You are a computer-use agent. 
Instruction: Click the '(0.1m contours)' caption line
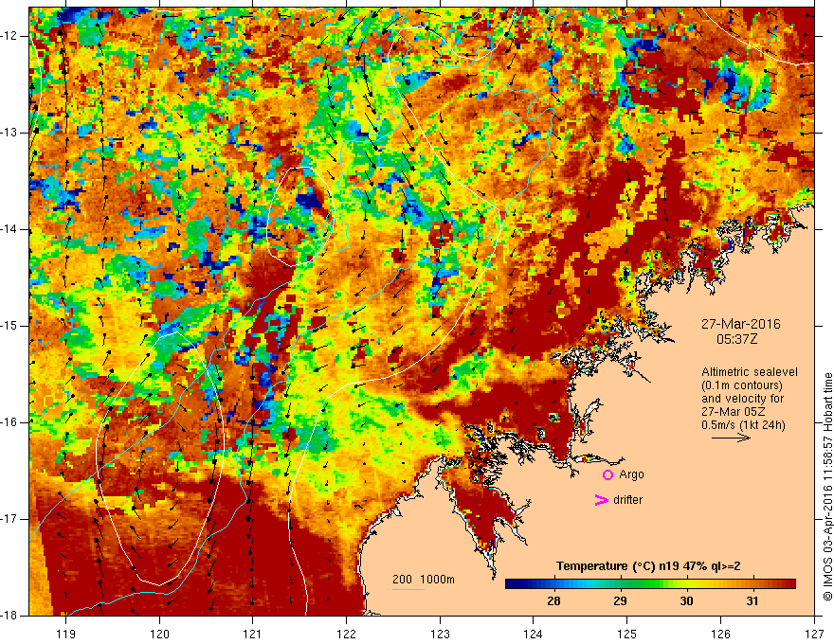click(742, 385)
